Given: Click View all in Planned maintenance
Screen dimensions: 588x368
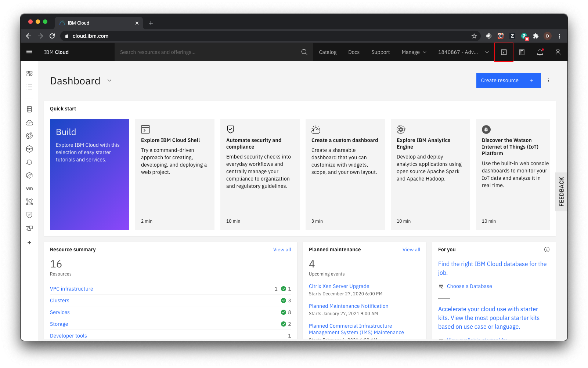Looking at the screenshot, I should tap(411, 249).
